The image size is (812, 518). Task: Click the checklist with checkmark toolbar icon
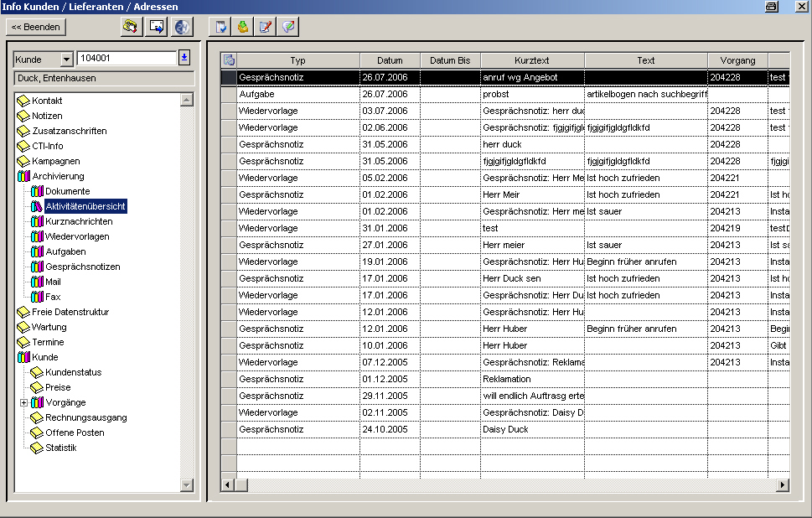point(220,27)
